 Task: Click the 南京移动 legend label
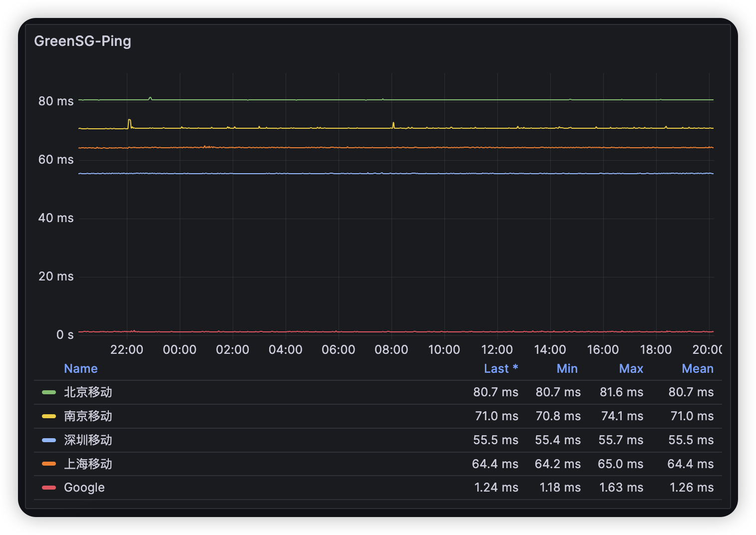(88, 416)
